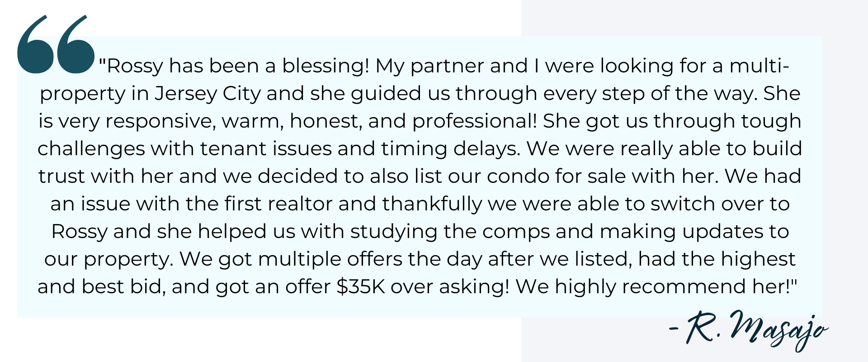868x362 pixels.
Task: Click the phrase "tenant issues"
Action: [266, 149]
